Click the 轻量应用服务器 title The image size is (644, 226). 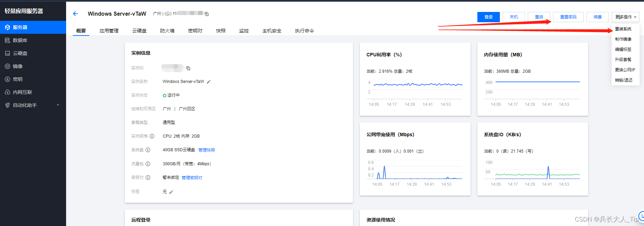tap(24, 11)
